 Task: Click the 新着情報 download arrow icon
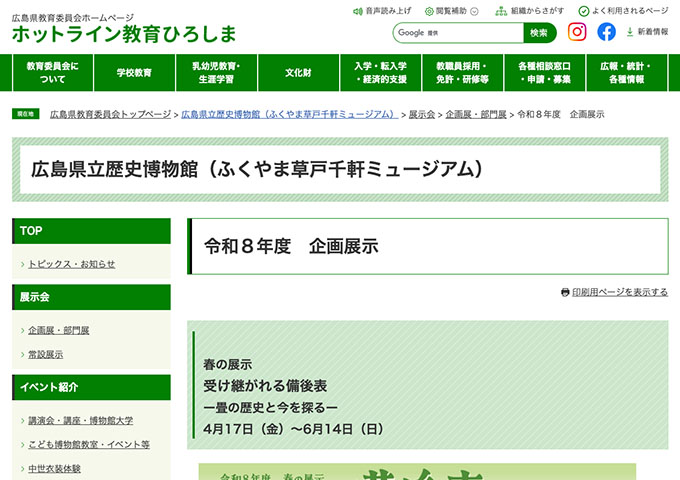[630, 32]
